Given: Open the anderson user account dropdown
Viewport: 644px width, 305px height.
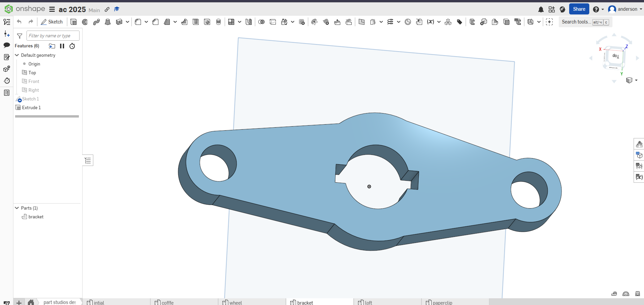Looking at the screenshot, I should 625,9.
